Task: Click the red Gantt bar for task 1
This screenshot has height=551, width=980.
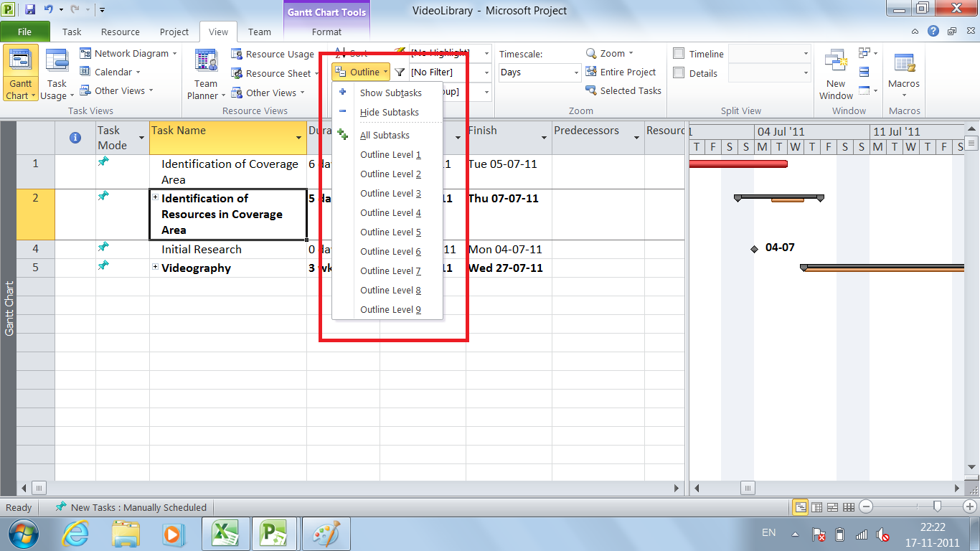Action: click(x=738, y=164)
